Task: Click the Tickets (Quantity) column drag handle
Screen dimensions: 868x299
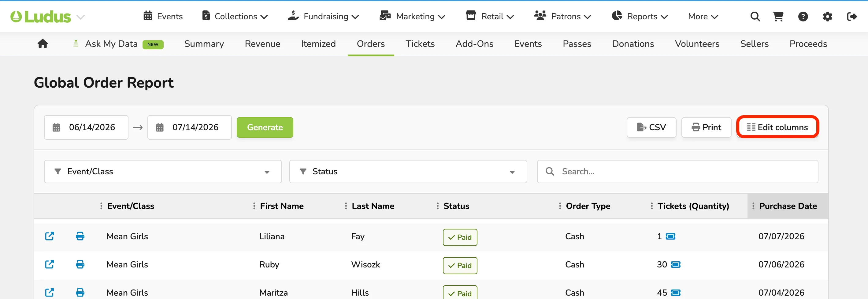Action: 652,206
